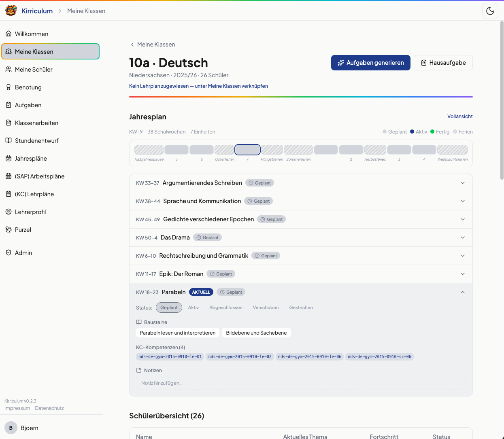
Task: Toggle dark mode moon icon
Action: pyautogui.click(x=490, y=11)
